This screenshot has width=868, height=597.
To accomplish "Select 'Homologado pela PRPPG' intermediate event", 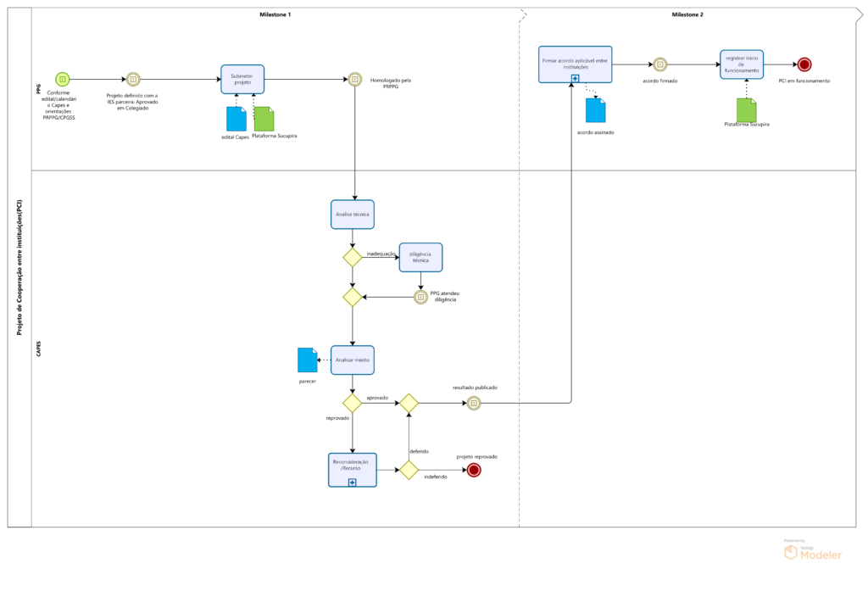I will point(353,79).
